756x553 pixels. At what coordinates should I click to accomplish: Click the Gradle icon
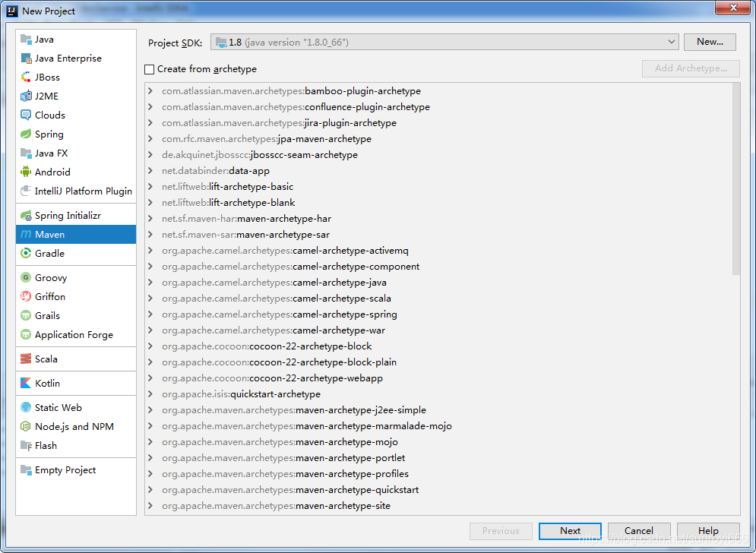tap(26, 253)
